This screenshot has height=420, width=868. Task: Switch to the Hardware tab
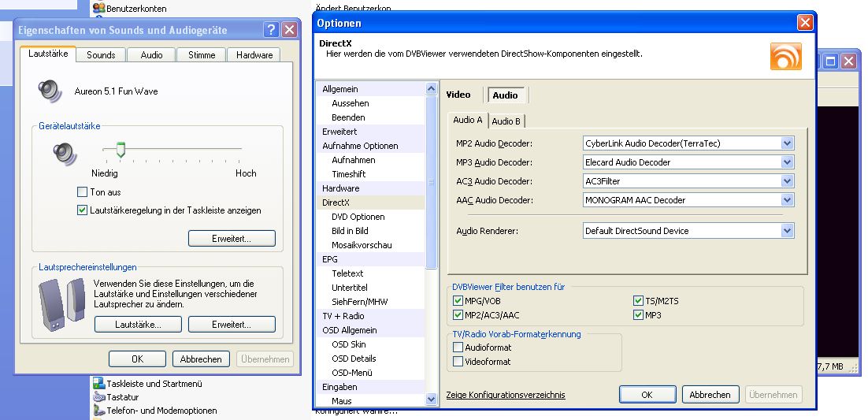254,55
